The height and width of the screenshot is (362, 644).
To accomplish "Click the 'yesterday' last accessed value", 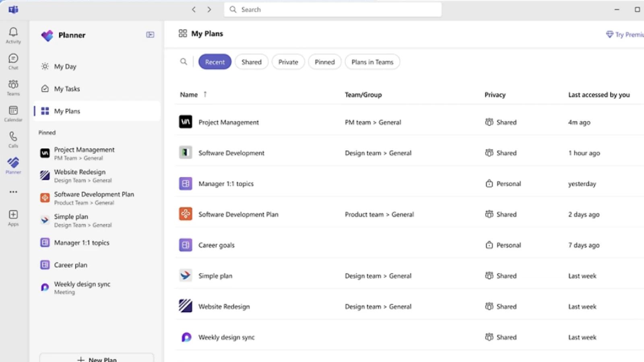I will [582, 184].
